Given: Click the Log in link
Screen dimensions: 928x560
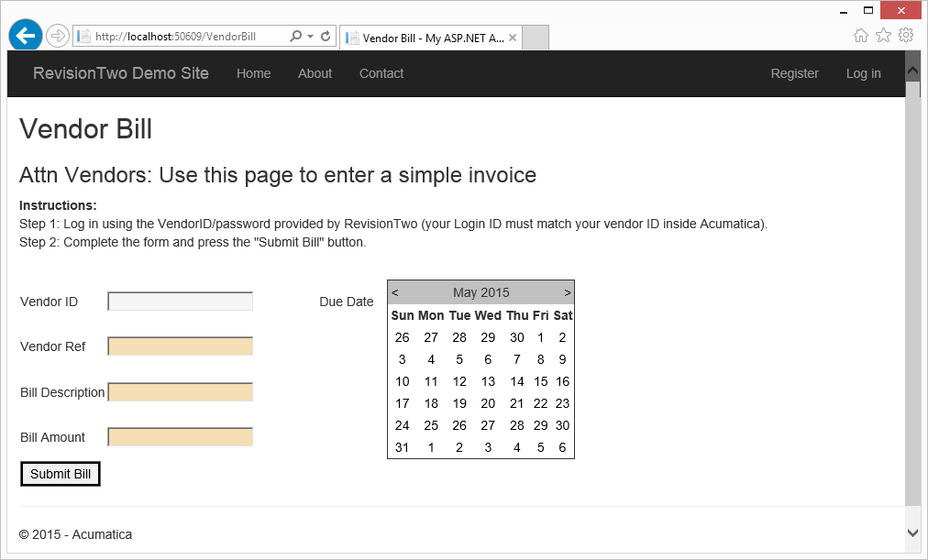Looking at the screenshot, I should coord(864,73).
